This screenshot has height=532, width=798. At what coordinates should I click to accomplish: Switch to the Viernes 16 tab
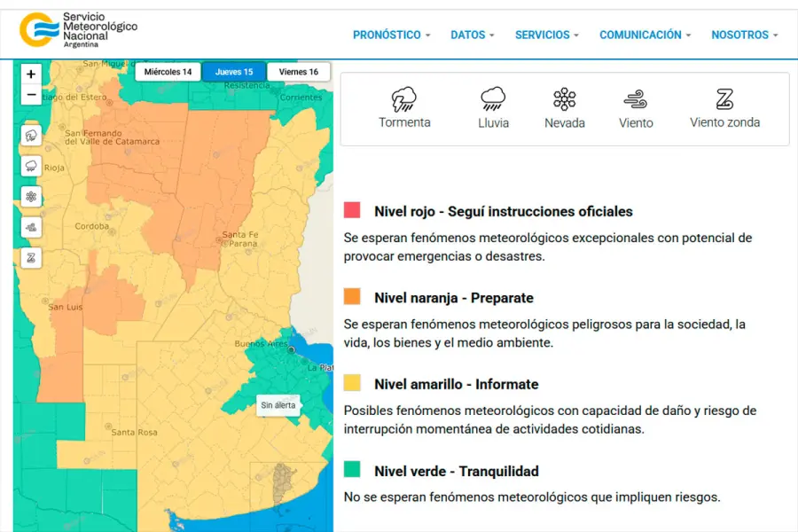298,72
